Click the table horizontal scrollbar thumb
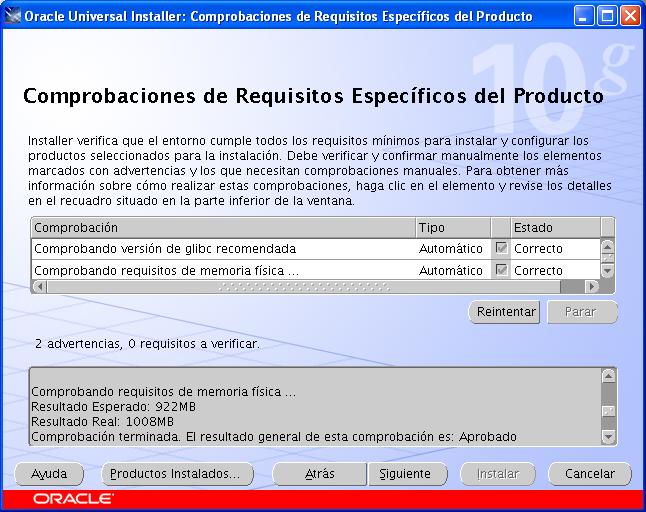The width and height of the screenshot is (646, 512). (304, 286)
